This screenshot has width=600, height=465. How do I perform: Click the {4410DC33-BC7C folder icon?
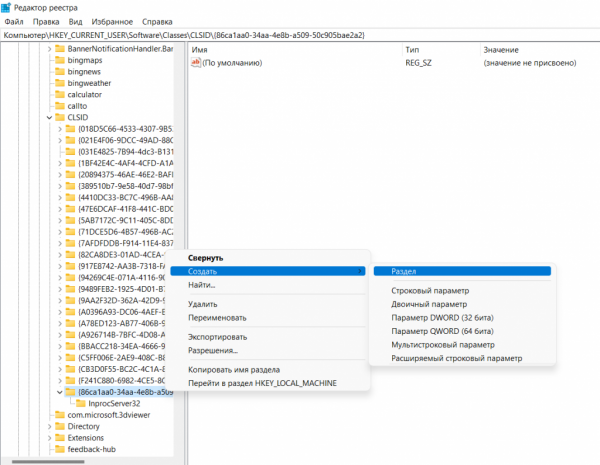(70, 197)
